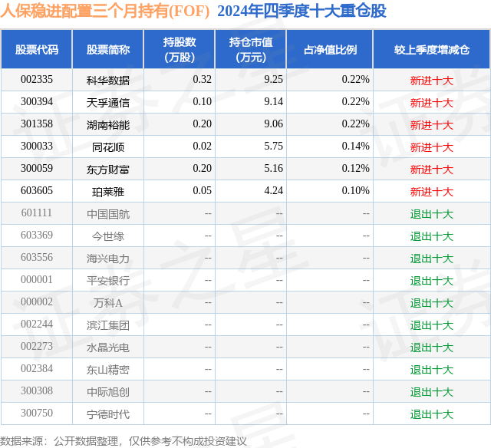Select stock name 平安银行
The height and width of the screenshot is (448, 491).
(108, 281)
